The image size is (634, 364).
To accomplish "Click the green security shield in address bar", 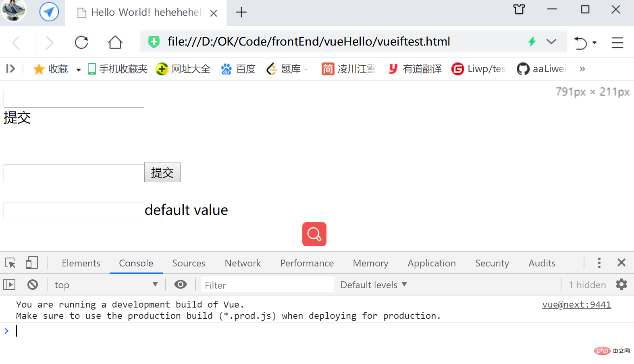I will pyautogui.click(x=154, y=42).
